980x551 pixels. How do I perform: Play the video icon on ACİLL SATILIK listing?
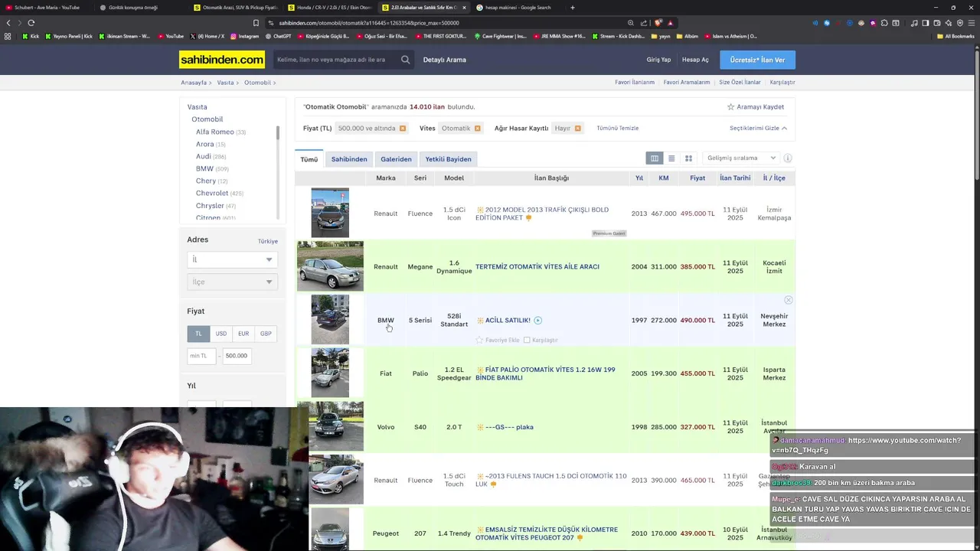[x=537, y=321]
